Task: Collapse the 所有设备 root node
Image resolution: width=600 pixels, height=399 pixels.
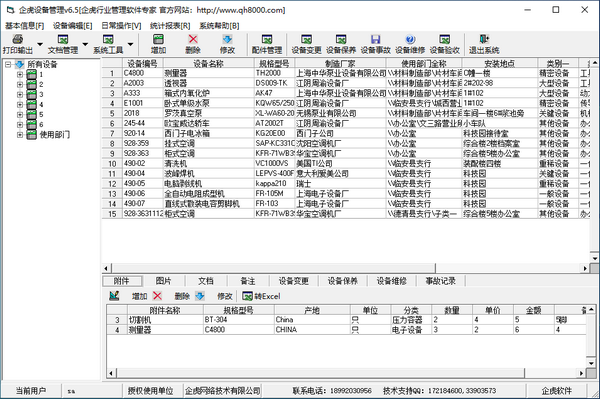Action: click(8, 64)
